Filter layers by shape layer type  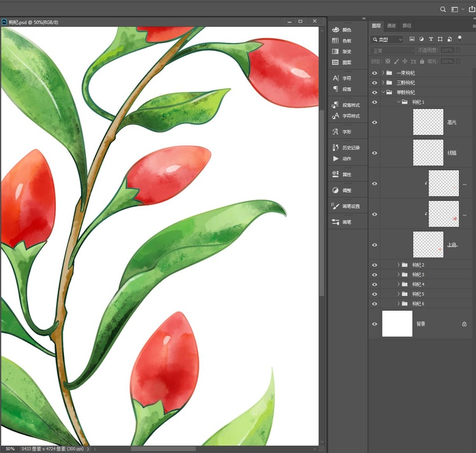pyautogui.click(x=440, y=39)
